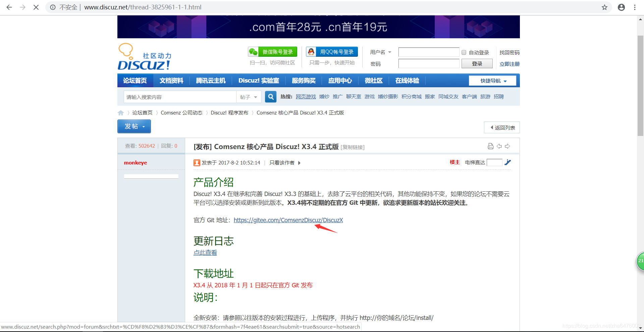Focus the username input field

coord(429,52)
